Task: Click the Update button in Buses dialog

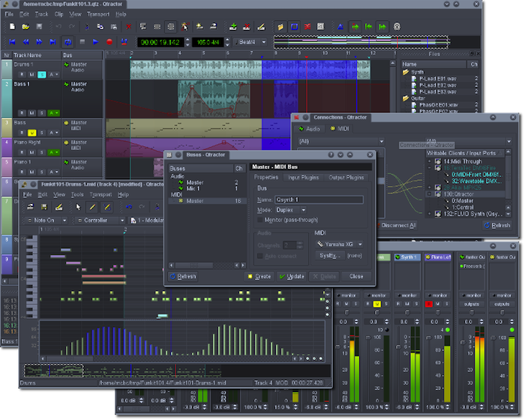Action: pyautogui.click(x=292, y=276)
